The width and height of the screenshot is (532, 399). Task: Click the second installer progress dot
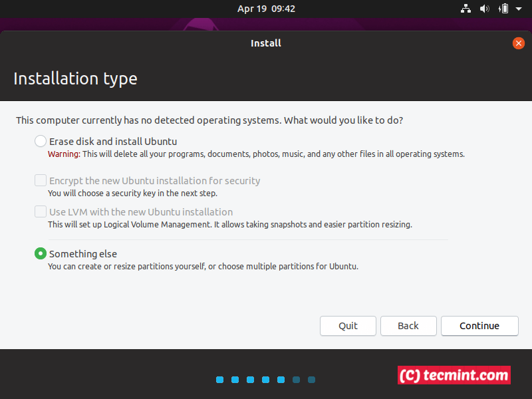(x=235, y=380)
